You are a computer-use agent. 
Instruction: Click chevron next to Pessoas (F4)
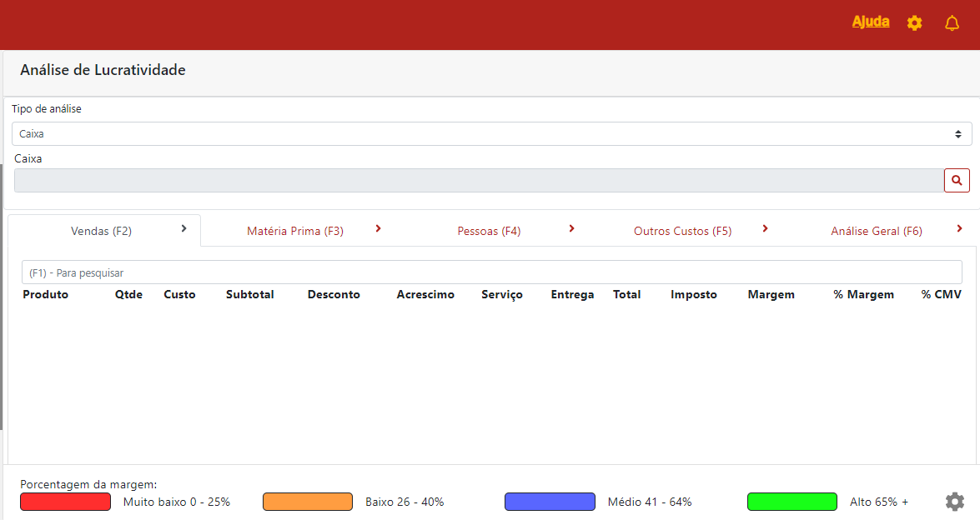pyautogui.click(x=571, y=229)
